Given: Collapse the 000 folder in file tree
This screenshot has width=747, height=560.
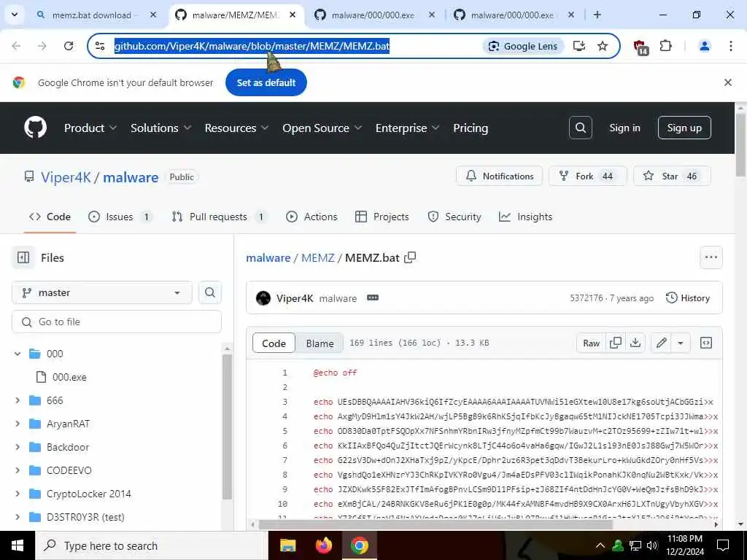Looking at the screenshot, I should tap(18, 354).
